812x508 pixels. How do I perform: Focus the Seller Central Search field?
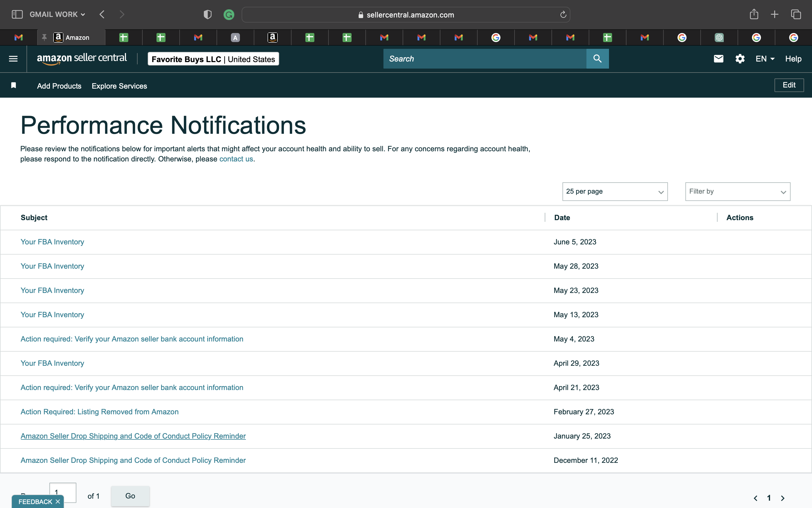(484, 59)
